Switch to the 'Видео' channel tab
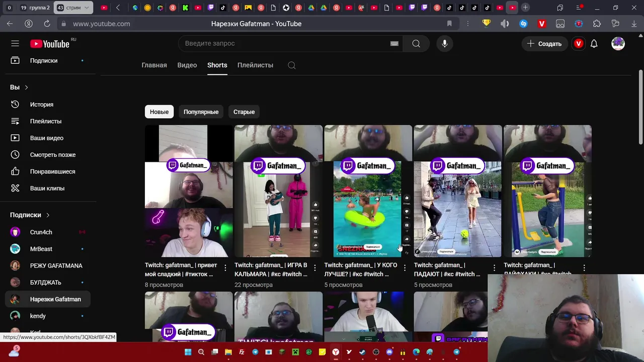Viewport: 644px width, 362px height. [187, 65]
